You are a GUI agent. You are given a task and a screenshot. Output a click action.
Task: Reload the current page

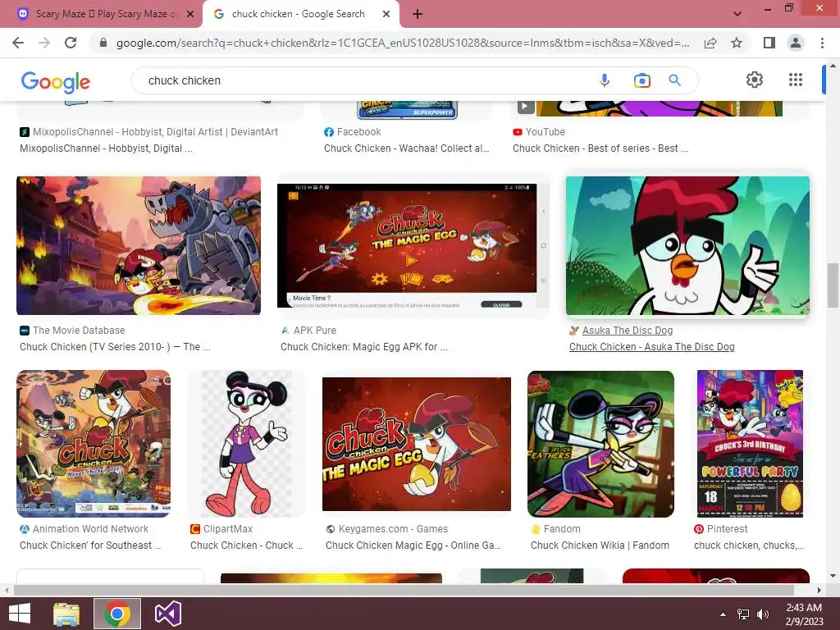point(71,43)
